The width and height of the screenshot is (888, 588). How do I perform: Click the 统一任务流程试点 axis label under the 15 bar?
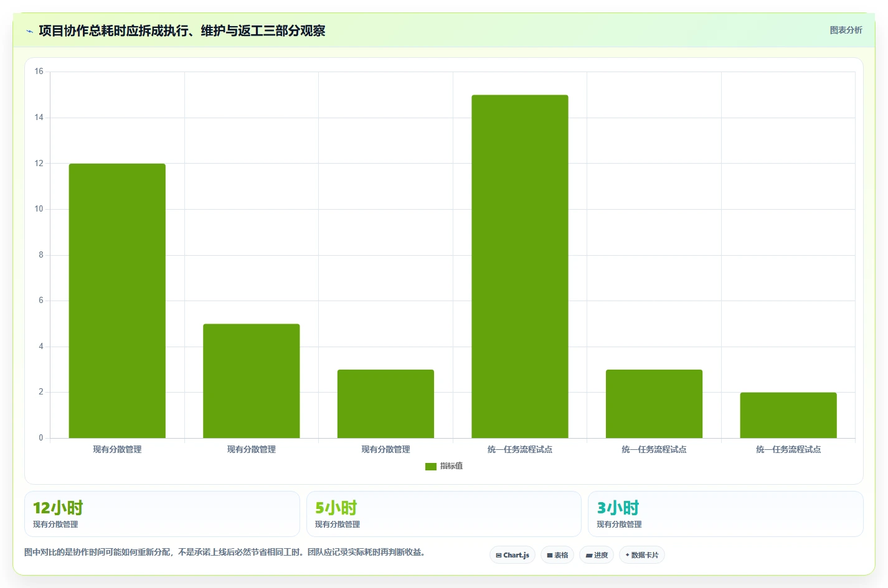coord(520,449)
